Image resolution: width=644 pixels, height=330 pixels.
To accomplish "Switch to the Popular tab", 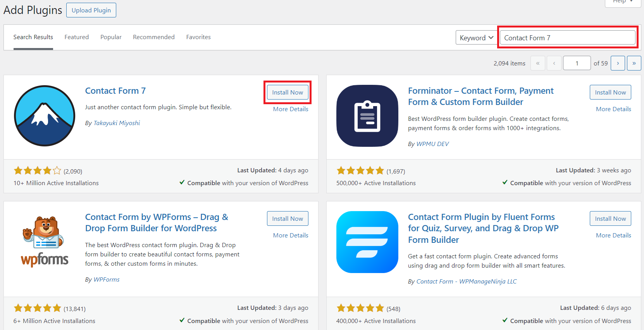I will pos(111,37).
